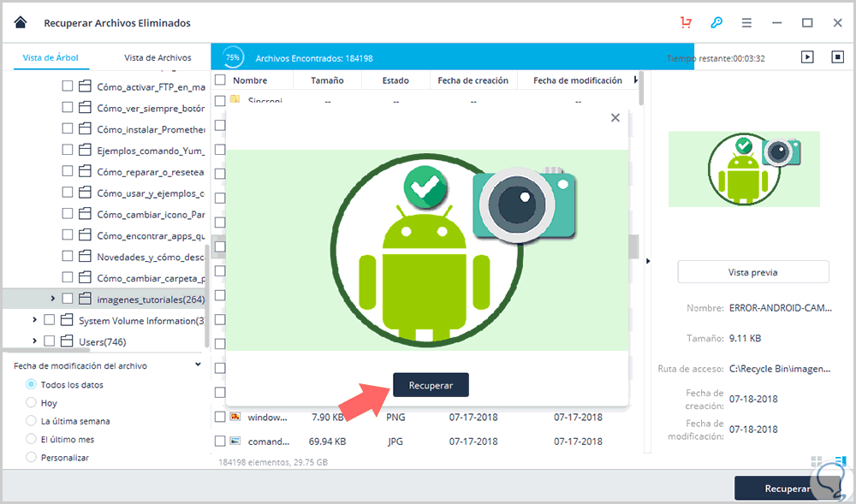Stop the scan with stop button

(x=837, y=56)
